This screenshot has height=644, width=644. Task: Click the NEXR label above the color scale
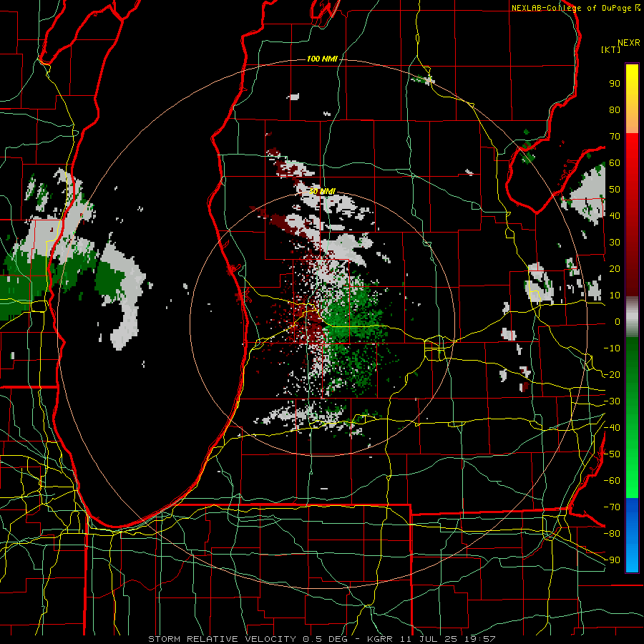click(629, 42)
